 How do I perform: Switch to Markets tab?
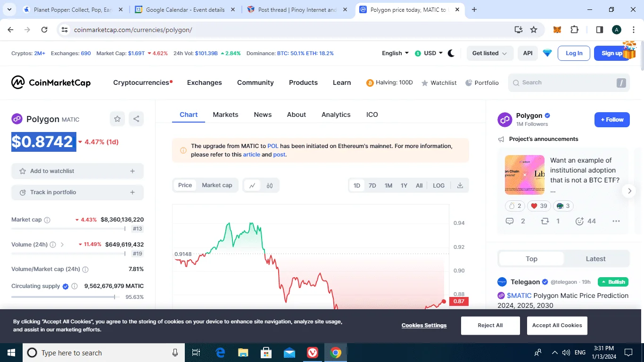click(225, 115)
